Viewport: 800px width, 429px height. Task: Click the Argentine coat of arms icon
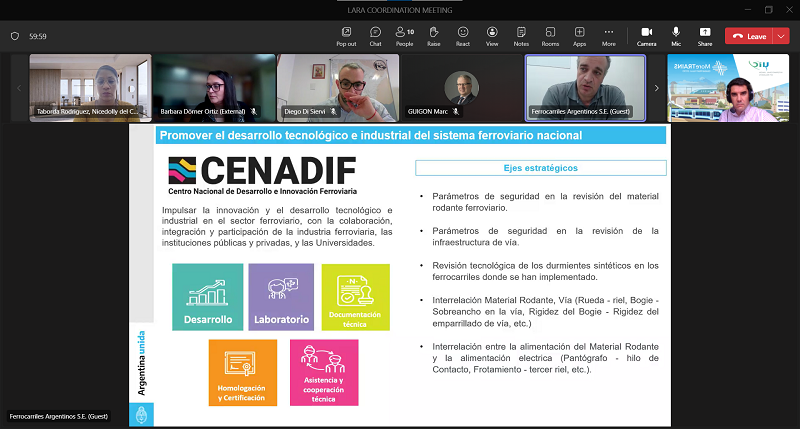[x=141, y=415]
